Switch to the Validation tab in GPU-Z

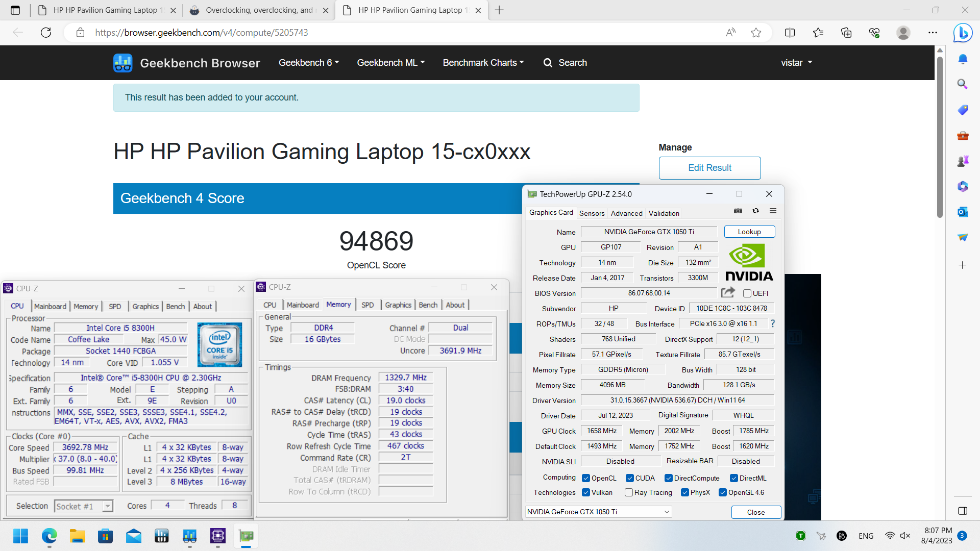pos(664,213)
